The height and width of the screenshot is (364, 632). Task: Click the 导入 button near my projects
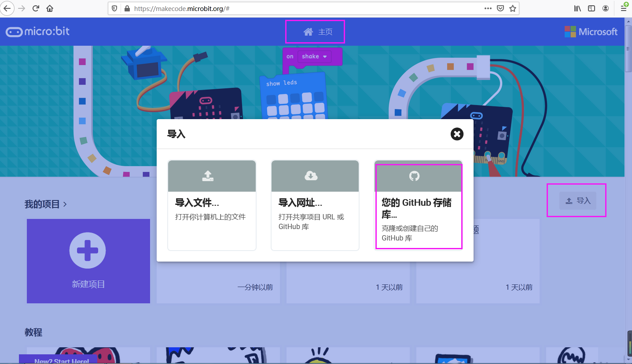(x=577, y=200)
